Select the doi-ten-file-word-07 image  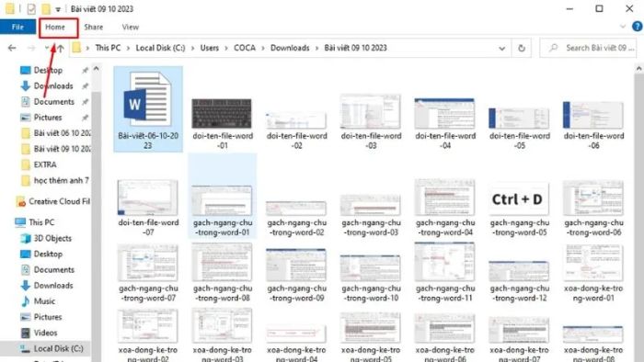[148, 198]
